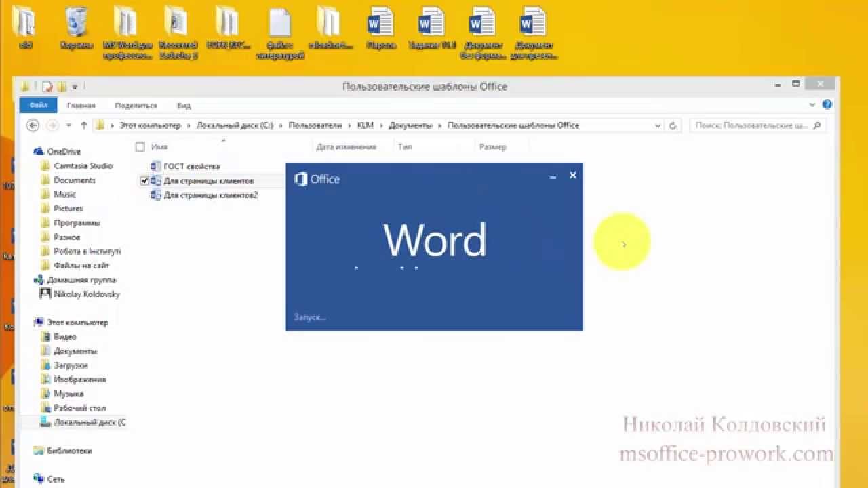Select Изображения under Этот компьютер
Image resolution: width=868 pixels, height=488 pixels.
click(x=80, y=380)
